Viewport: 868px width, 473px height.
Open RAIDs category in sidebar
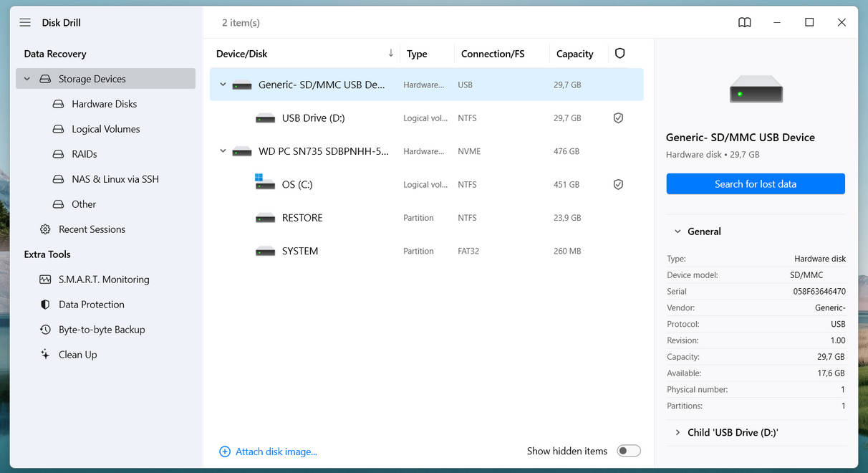coord(85,154)
